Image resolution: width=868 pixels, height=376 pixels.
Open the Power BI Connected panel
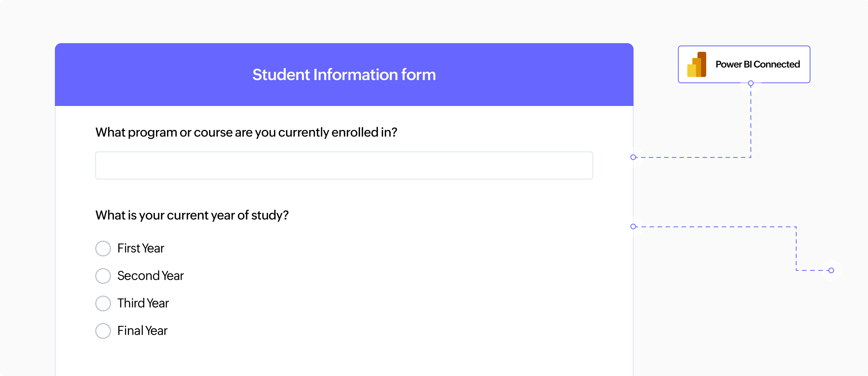click(744, 64)
